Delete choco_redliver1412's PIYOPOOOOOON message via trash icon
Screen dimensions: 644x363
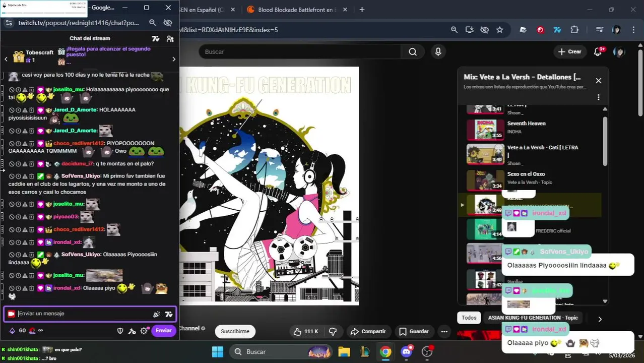[31, 144]
